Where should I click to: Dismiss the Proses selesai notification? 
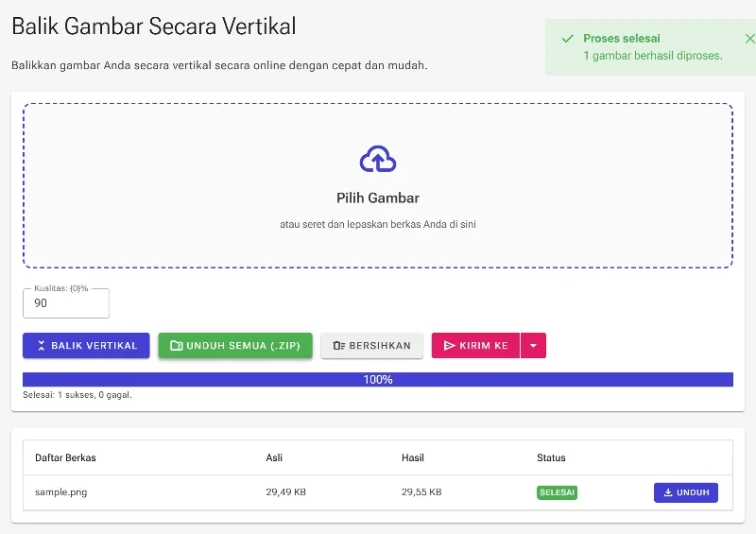pos(749,39)
